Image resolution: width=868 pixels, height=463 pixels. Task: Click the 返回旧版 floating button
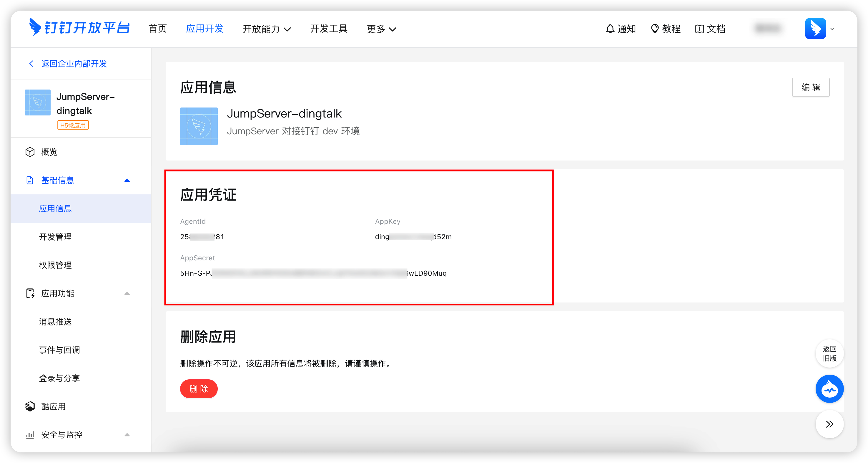pos(829,354)
